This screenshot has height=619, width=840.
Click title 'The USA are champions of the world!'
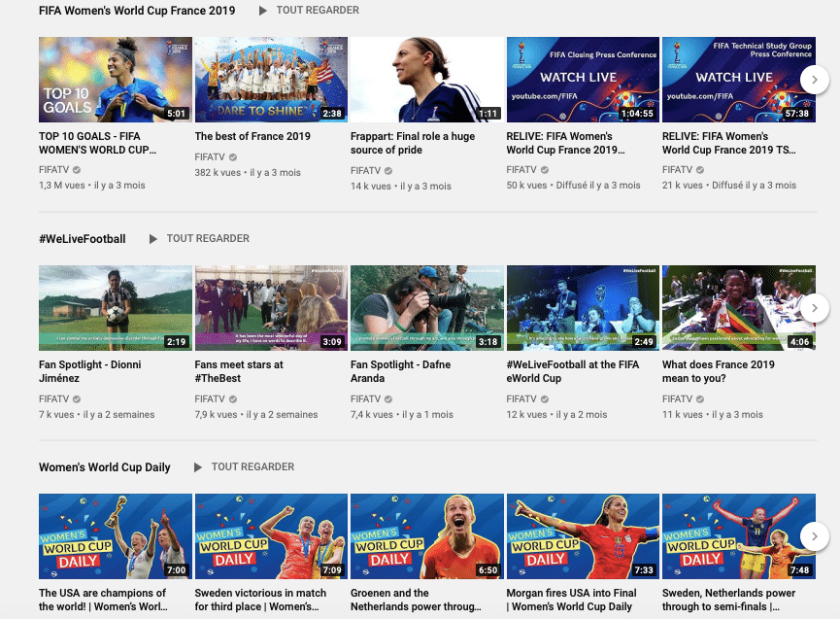tap(103, 600)
